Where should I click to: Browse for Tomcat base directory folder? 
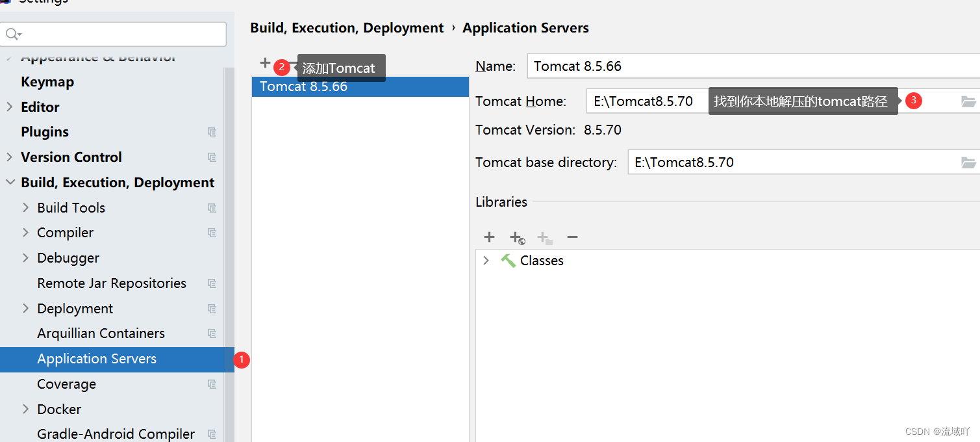pyautogui.click(x=968, y=162)
